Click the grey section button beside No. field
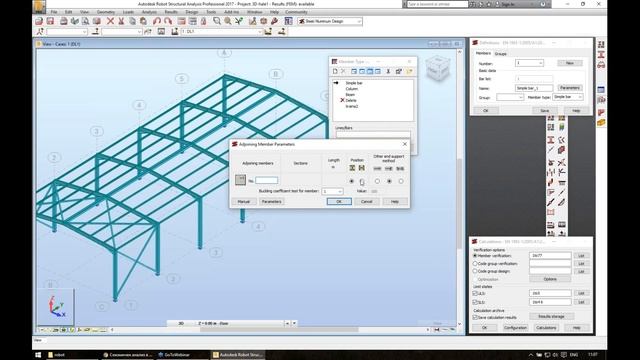Screen dimensions: 640x360 [x=240, y=180]
